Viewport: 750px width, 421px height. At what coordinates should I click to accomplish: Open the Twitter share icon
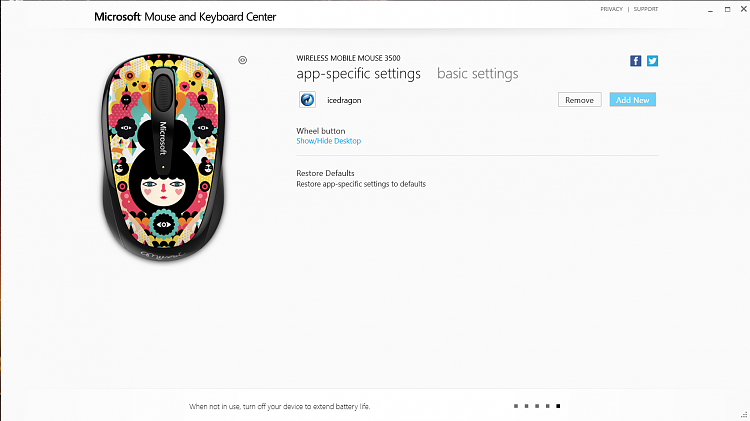(x=652, y=61)
